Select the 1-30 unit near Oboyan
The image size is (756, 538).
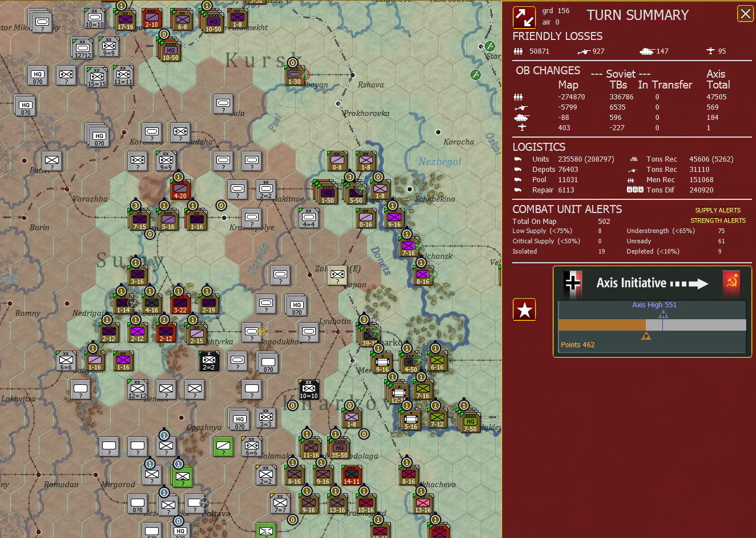coord(294,76)
